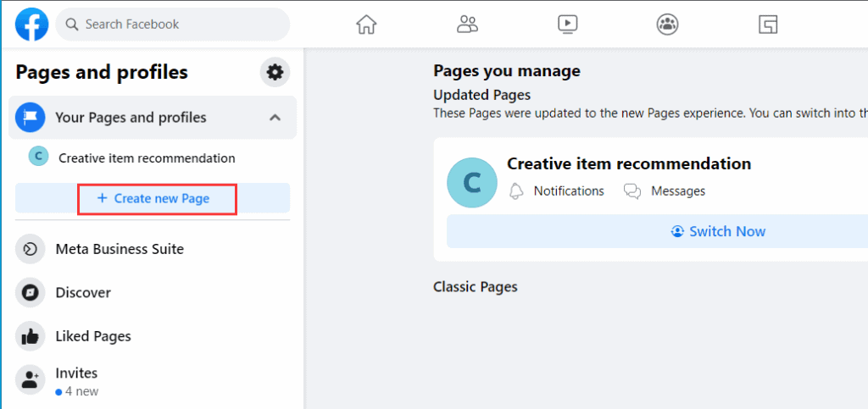Click the Liked Pages thumbs-up icon
868x409 pixels.
coord(30,336)
